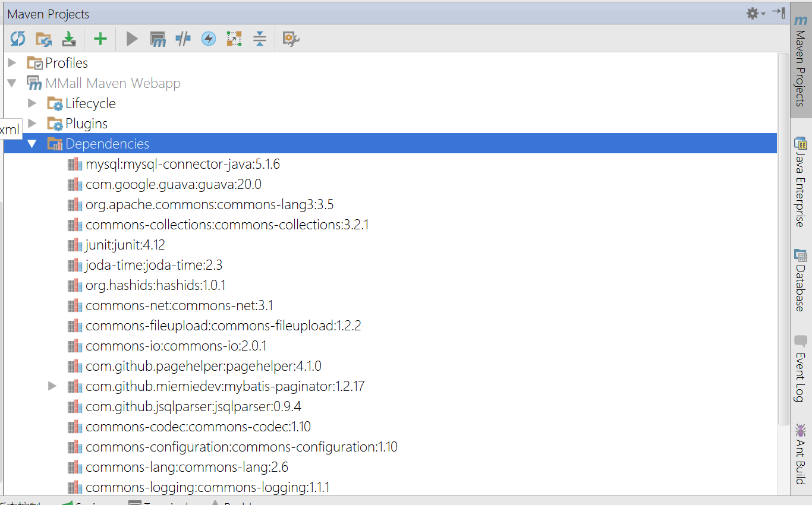This screenshot has width=812, height=505.
Task: Open the Database side tab
Action: point(801,280)
